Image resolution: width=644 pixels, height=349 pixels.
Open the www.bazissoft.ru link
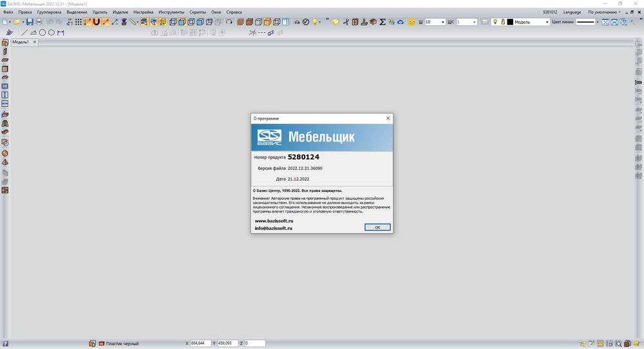pos(274,221)
